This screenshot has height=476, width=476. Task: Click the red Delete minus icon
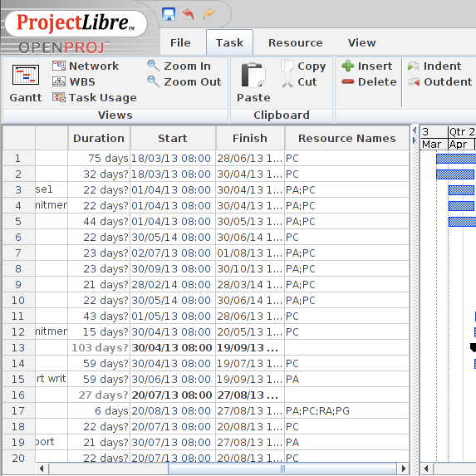pos(348,81)
